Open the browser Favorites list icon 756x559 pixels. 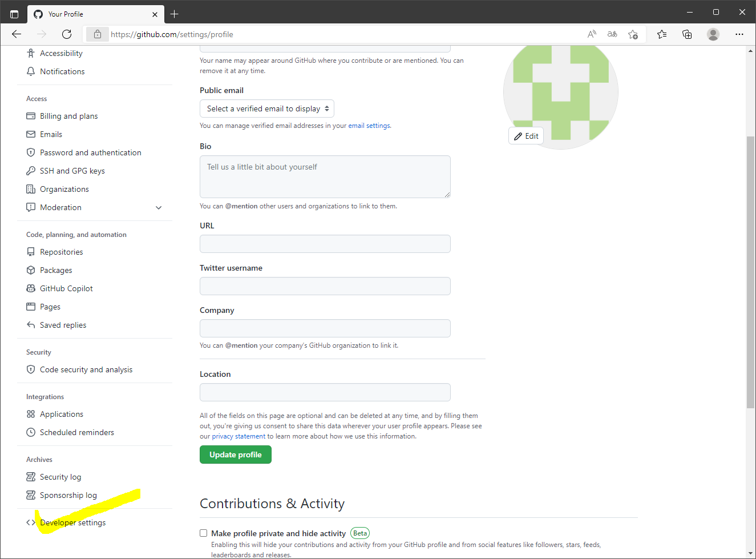[662, 34]
